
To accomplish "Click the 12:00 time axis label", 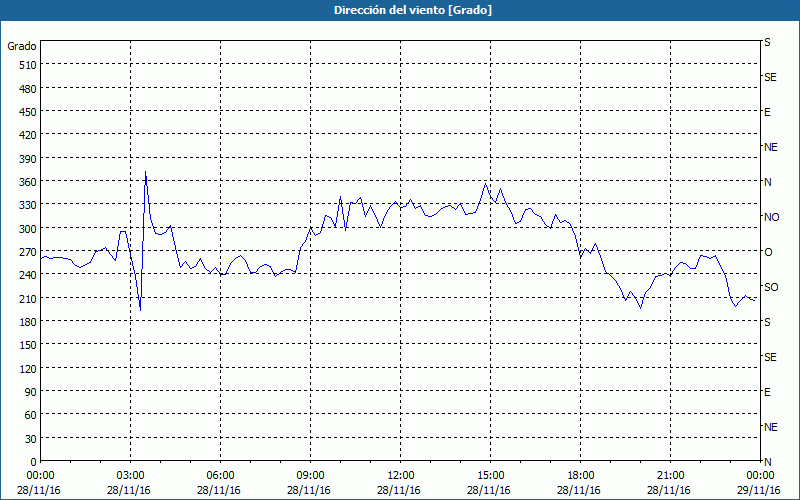I will pos(400,476).
